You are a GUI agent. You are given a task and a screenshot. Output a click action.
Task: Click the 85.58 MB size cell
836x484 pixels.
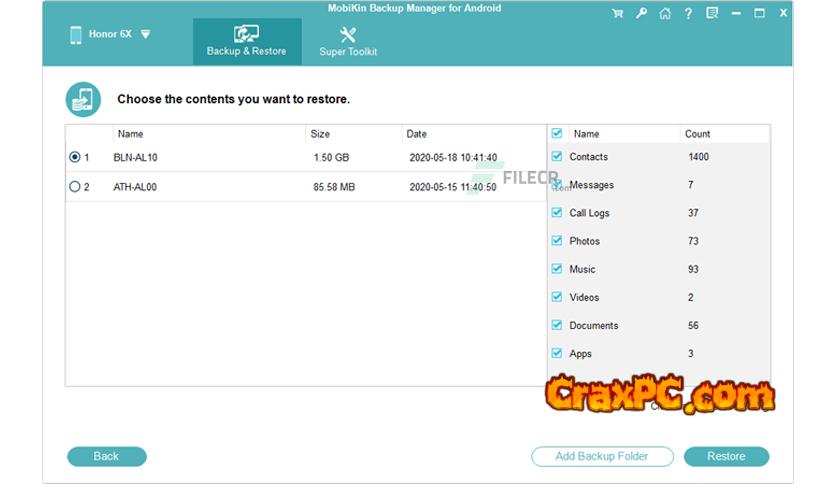334,187
